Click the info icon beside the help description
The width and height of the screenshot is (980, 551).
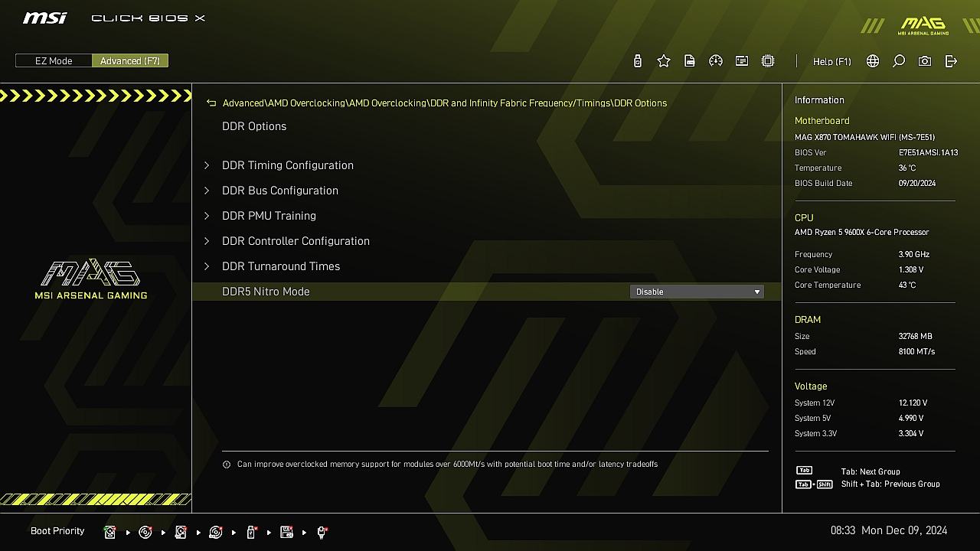tap(227, 465)
